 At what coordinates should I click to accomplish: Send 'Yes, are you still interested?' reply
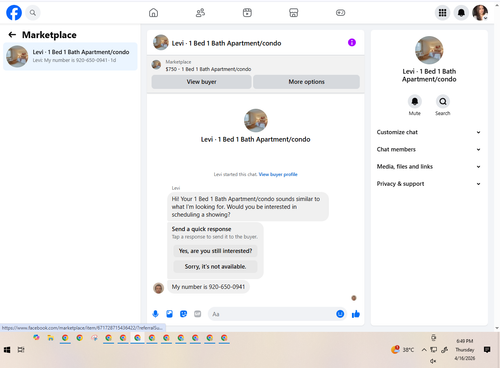[x=215, y=251]
